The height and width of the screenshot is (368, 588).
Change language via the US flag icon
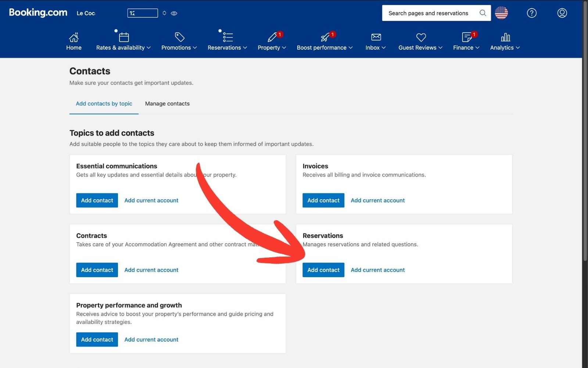[501, 13]
